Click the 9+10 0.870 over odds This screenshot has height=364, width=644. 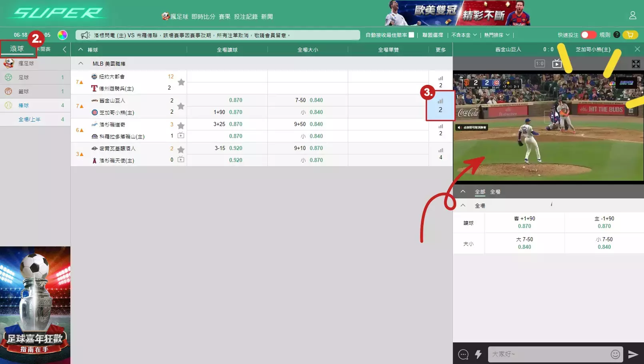point(308,148)
